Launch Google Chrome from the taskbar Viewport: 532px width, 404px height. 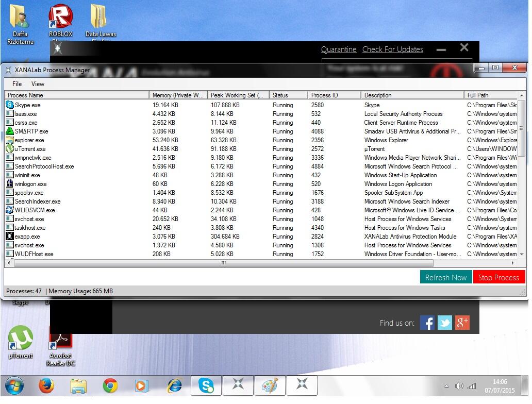pyautogui.click(x=110, y=385)
